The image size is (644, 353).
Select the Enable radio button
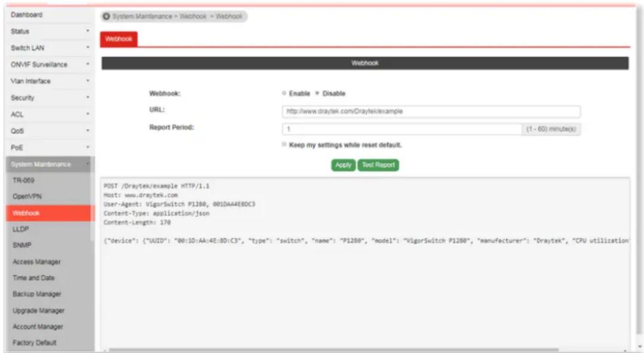tap(284, 93)
